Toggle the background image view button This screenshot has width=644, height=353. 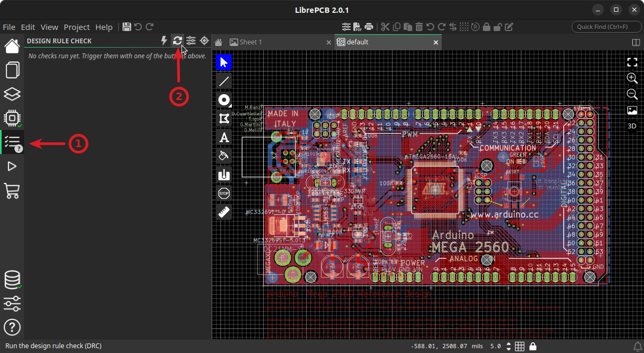pos(632,110)
